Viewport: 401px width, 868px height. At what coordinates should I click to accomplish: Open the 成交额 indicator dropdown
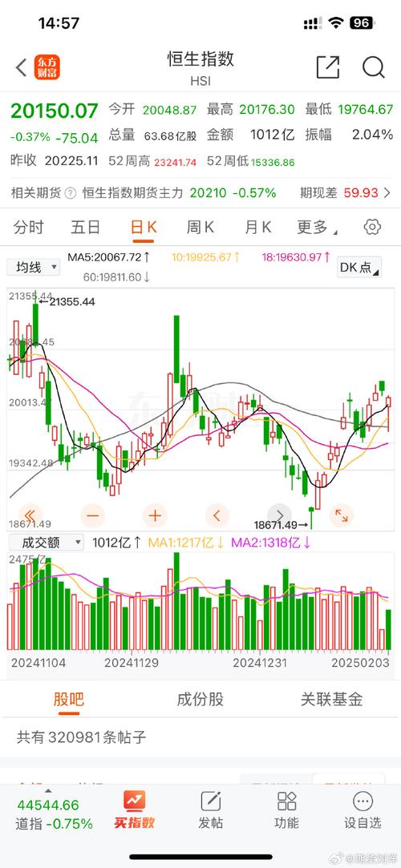point(46,543)
